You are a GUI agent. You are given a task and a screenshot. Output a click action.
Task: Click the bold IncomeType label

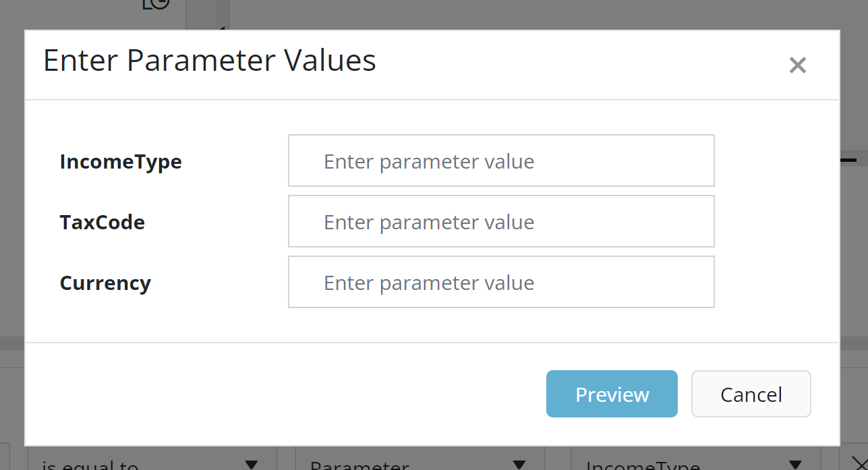pos(121,162)
